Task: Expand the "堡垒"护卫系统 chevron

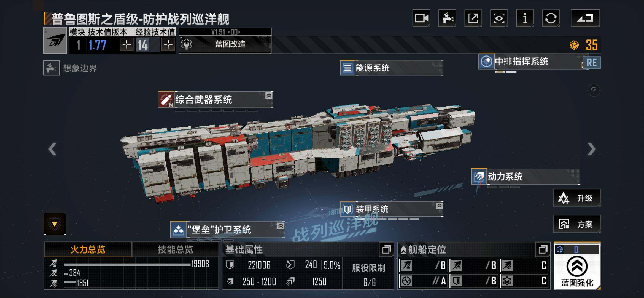Action: [x=281, y=226]
